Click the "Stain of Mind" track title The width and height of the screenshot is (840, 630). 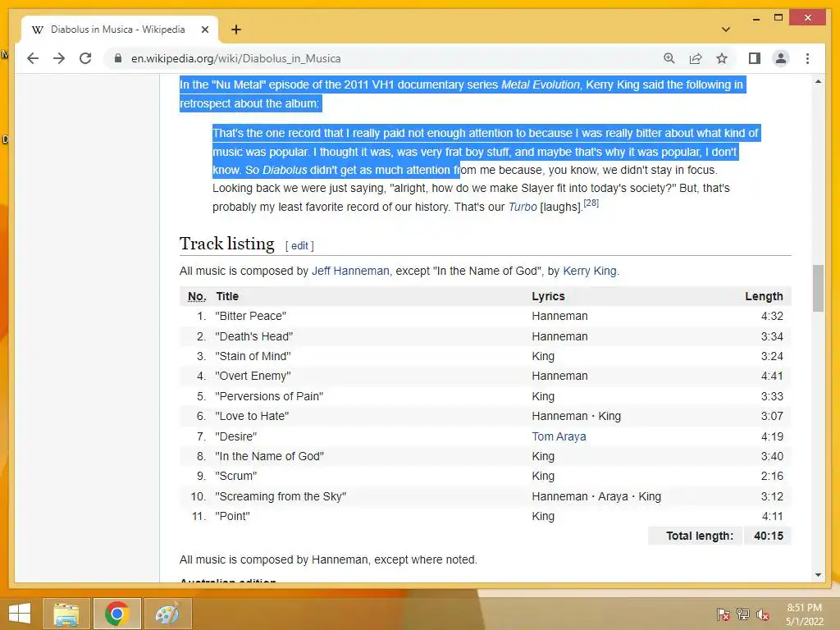click(253, 356)
